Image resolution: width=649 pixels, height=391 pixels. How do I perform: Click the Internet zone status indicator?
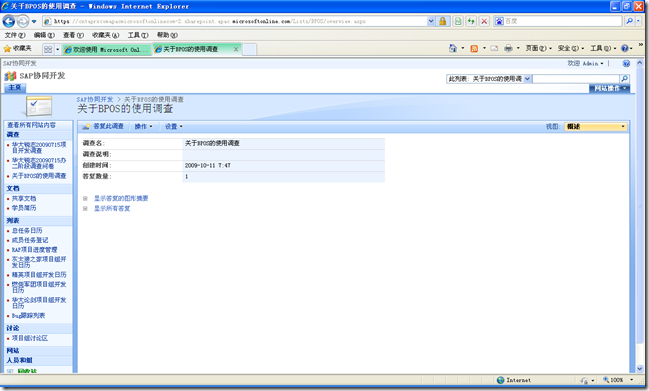click(514, 380)
